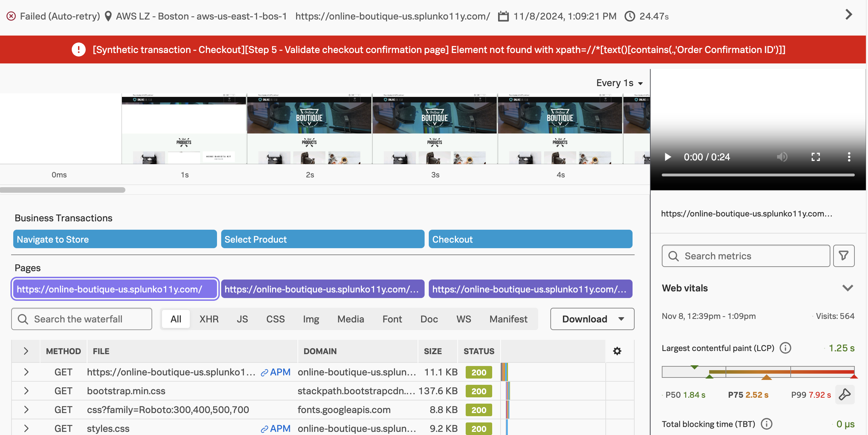Viewport: 868px width, 435px height.
Task: Click Total blocking time info icon
Action: tap(766, 424)
